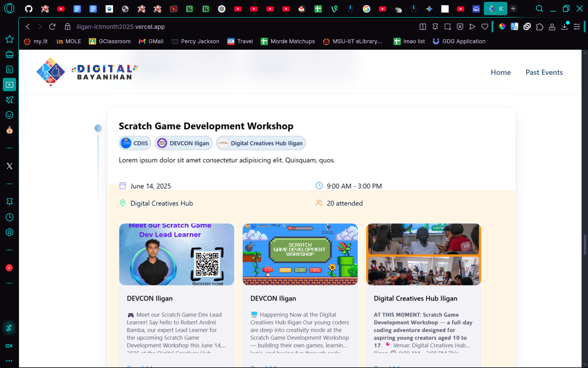588x368 pixels.
Task: Go to Past Events nav link
Action: pos(544,72)
